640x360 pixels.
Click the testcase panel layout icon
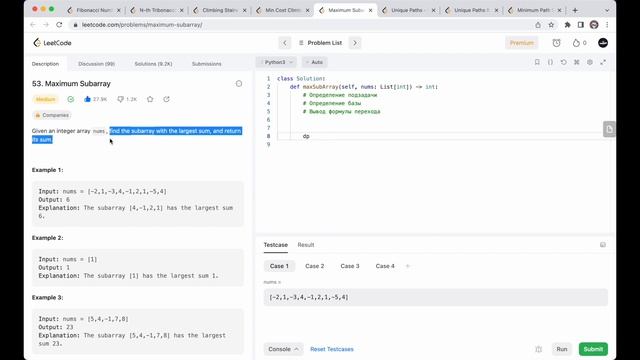pyautogui.click(x=603, y=245)
